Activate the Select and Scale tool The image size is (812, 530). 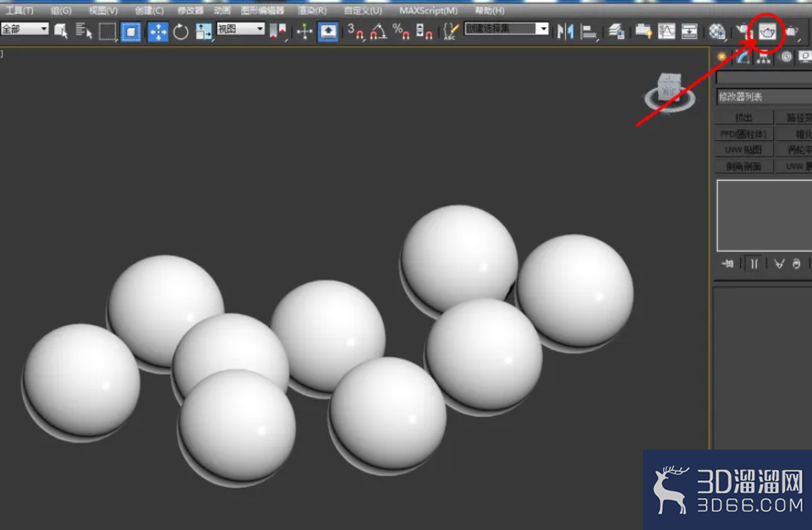(203, 31)
